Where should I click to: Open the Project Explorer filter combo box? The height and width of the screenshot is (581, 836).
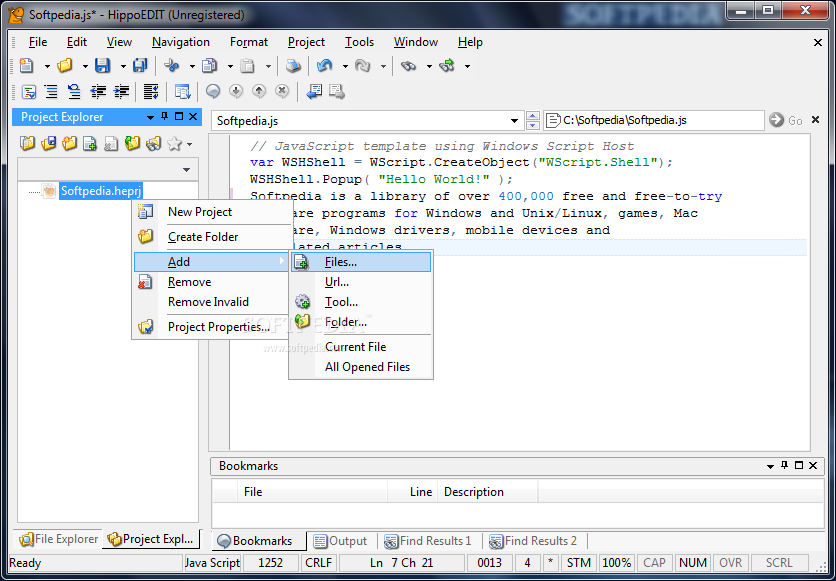pyautogui.click(x=108, y=170)
